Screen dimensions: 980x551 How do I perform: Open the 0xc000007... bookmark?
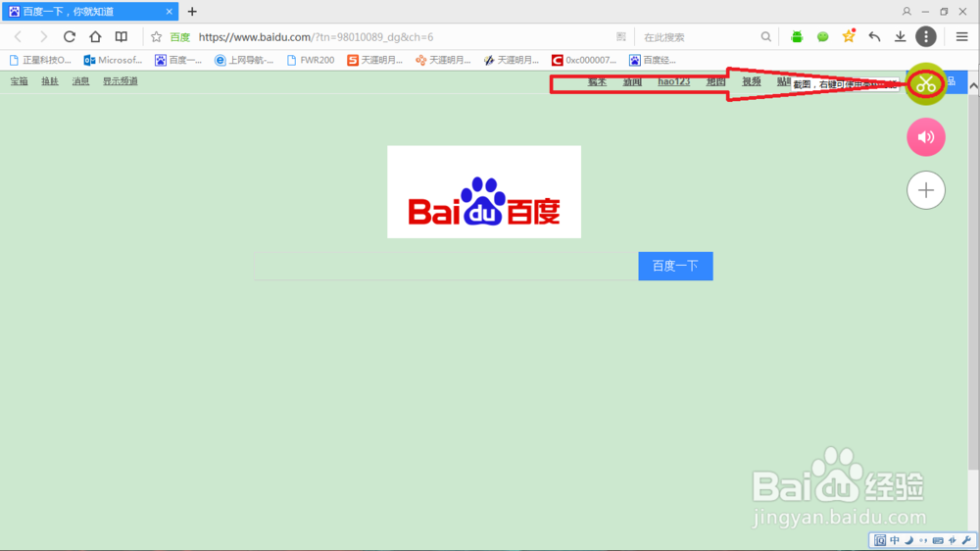tap(584, 60)
